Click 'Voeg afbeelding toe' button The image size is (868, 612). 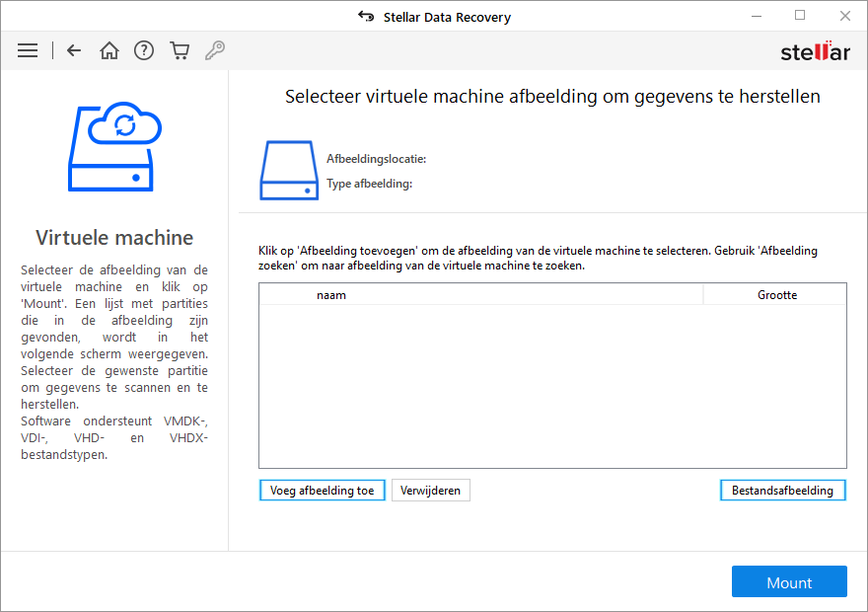tap(323, 491)
